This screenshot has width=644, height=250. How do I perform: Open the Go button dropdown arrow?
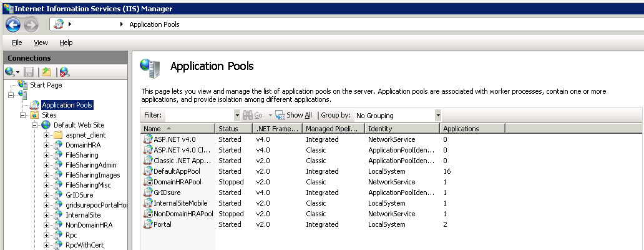(270, 115)
